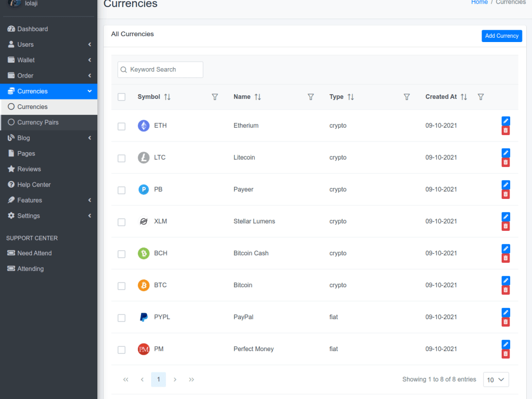The image size is (532, 399).
Task: Select the header checkbox to select all currencies
Action: [x=121, y=97]
